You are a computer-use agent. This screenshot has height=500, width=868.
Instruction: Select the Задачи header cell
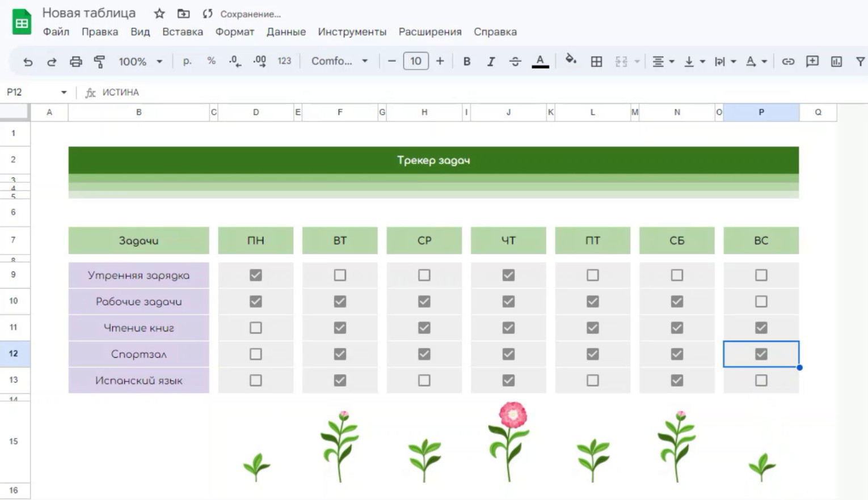(x=139, y=240)
